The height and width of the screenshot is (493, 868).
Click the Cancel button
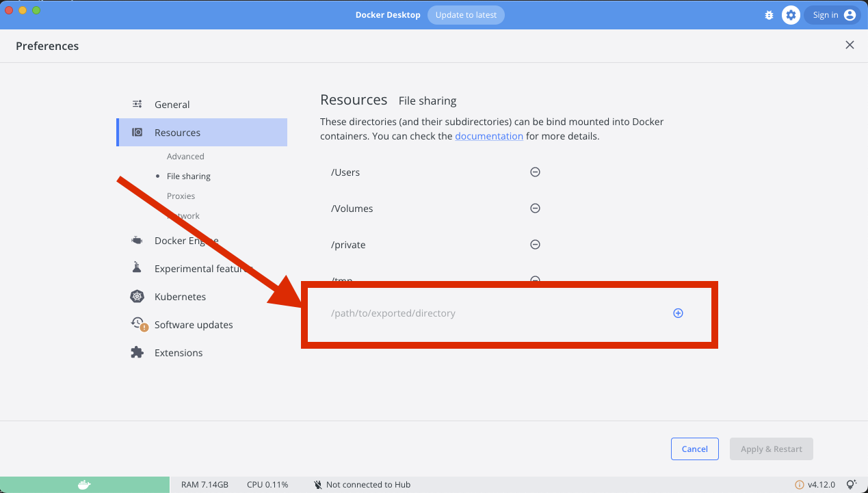tap(694, 449)
